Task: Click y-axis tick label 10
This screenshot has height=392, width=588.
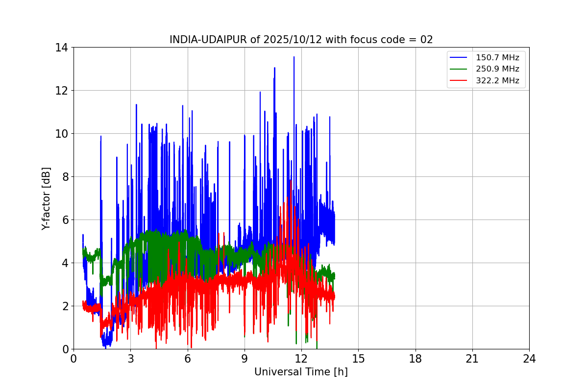Action: tap(62, 134)
